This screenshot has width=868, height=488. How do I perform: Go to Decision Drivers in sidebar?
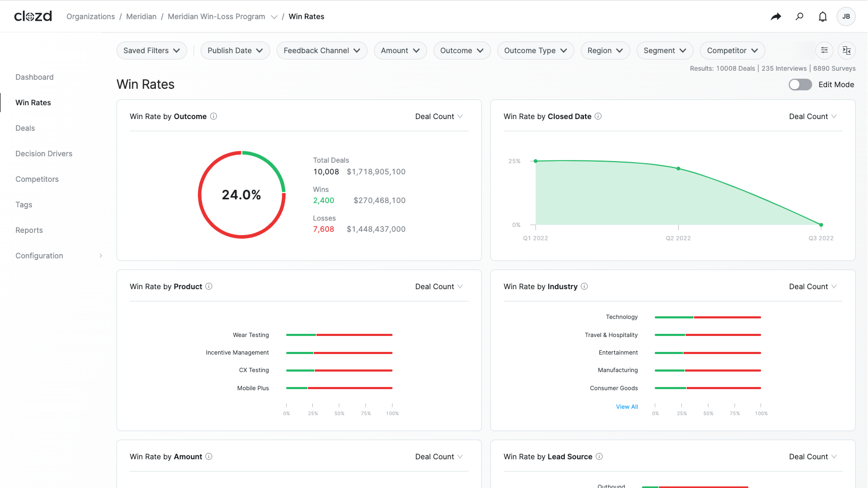click(x=44, y=154)
